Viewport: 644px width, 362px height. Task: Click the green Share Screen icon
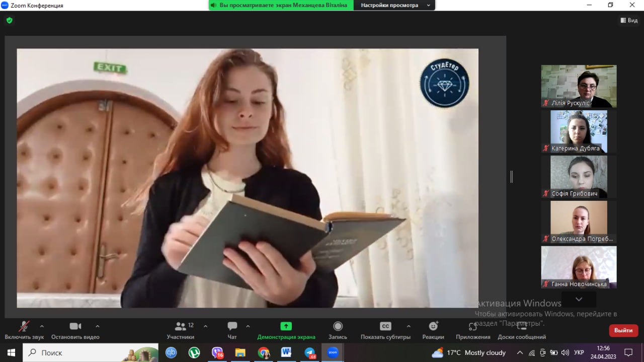tap(286, 326)
